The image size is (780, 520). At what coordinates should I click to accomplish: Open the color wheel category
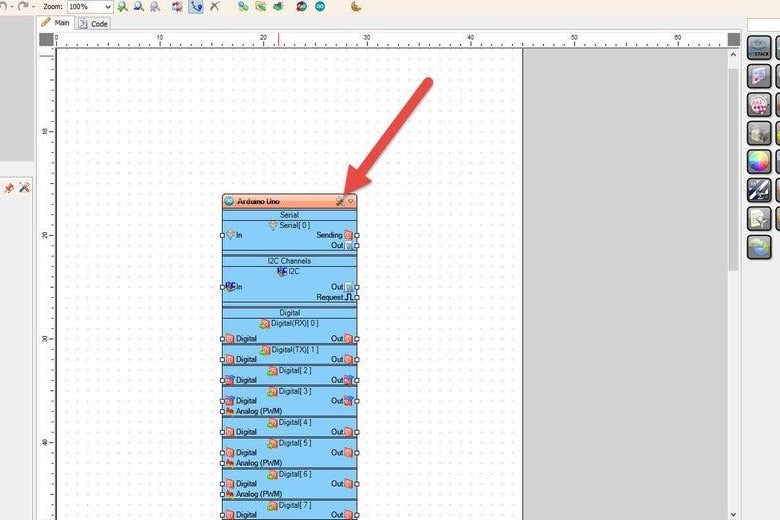[759, 161]
